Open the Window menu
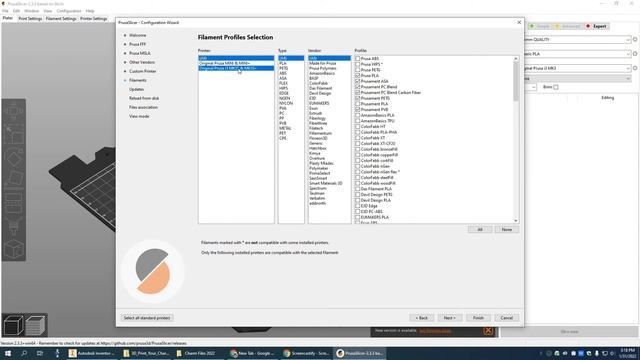The image size is (640, 360). pos(31,11)
